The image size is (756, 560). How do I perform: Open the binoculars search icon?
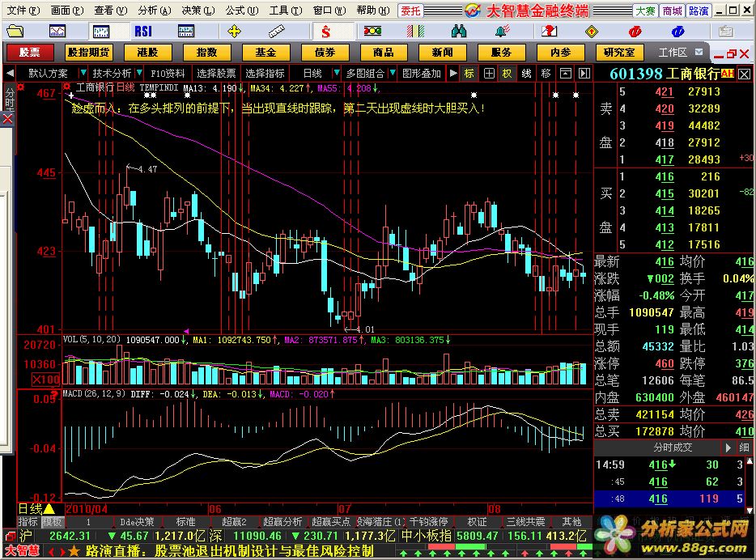458,32
